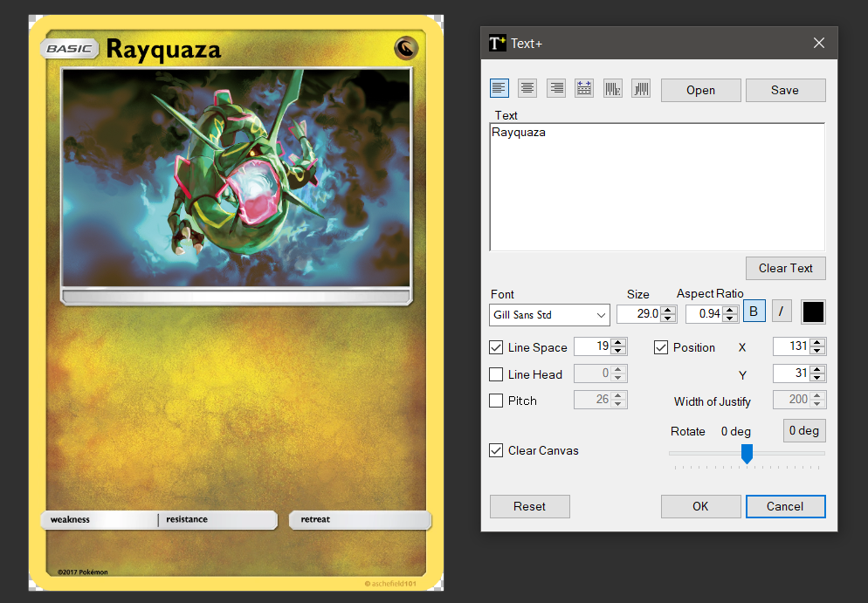Increase font Size with up arrow
This screenshot has height=603, width=868.
(668, 310)
